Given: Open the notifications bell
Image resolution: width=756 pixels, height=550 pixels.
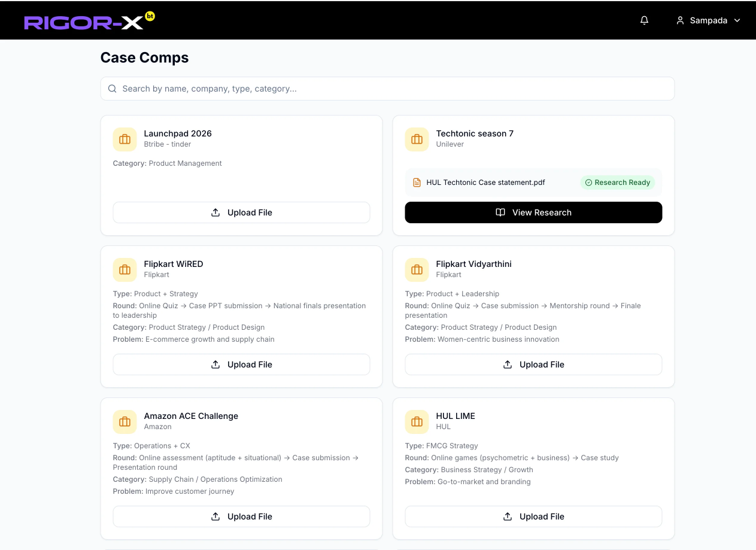Looking at the screenshot, I should [644, 20].
